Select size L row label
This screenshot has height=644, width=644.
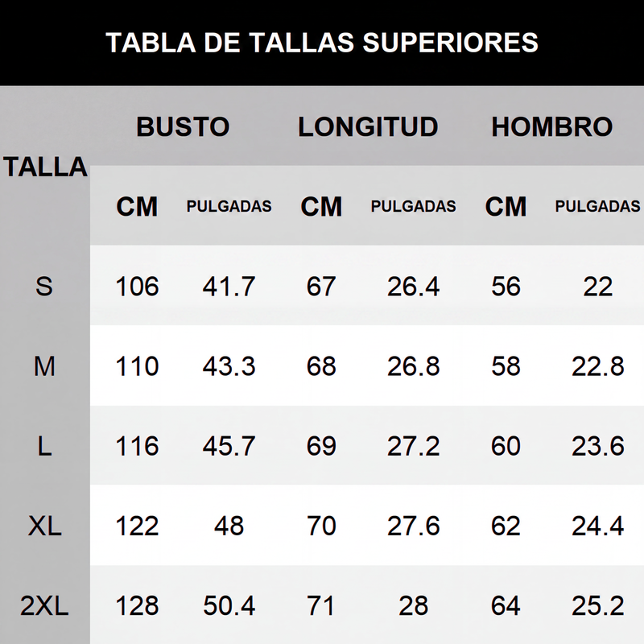click(x=44, y=446)
